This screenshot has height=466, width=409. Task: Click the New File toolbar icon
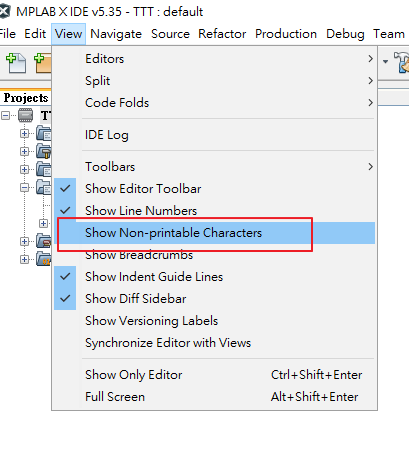click(x=16, y=63)
